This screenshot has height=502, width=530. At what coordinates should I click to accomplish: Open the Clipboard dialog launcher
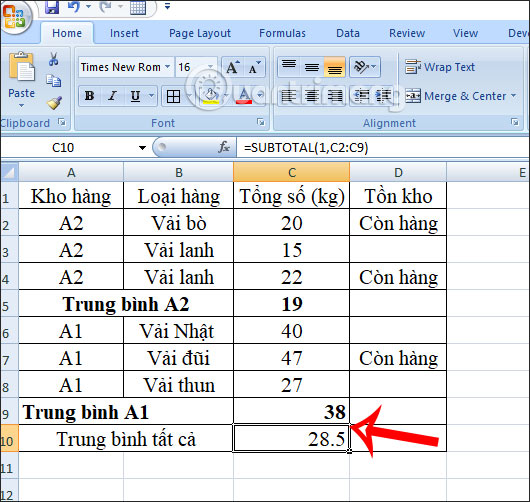coord(62,122)
